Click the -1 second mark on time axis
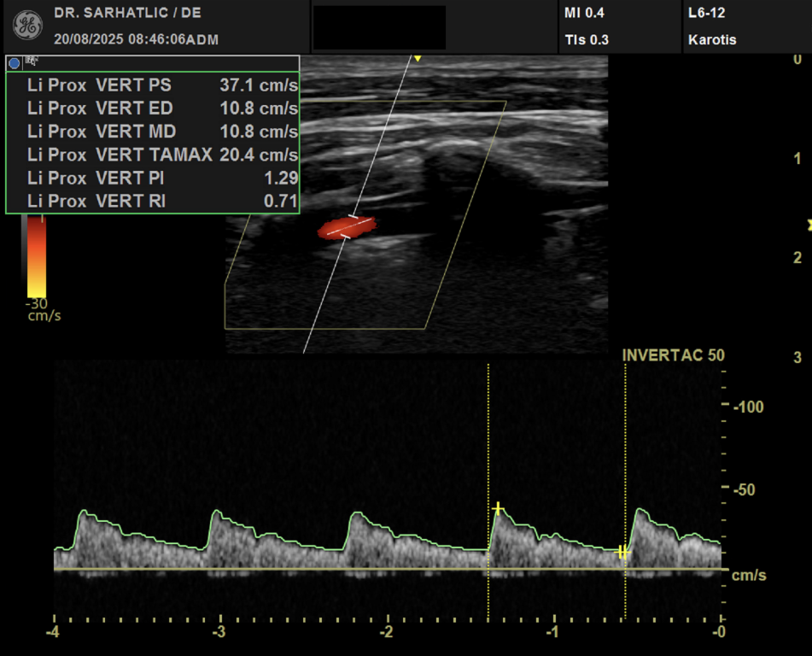 click(553, 632)
